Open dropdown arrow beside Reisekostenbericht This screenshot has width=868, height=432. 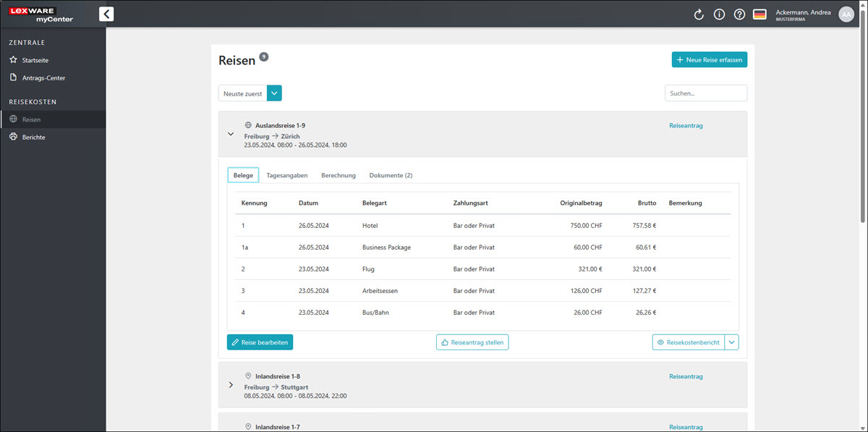(732, 342)
